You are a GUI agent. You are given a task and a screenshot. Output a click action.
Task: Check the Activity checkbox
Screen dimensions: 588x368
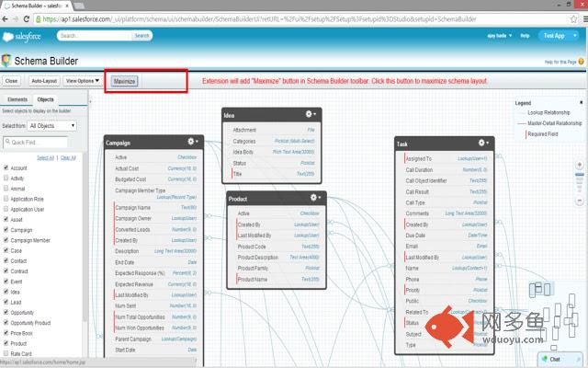pyautogui.click(x=6, y=178)
